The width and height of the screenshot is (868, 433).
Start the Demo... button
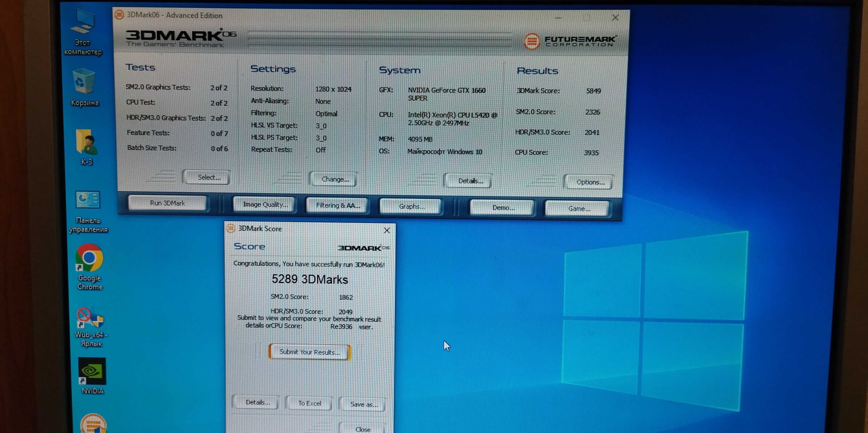tap(502, 208)
